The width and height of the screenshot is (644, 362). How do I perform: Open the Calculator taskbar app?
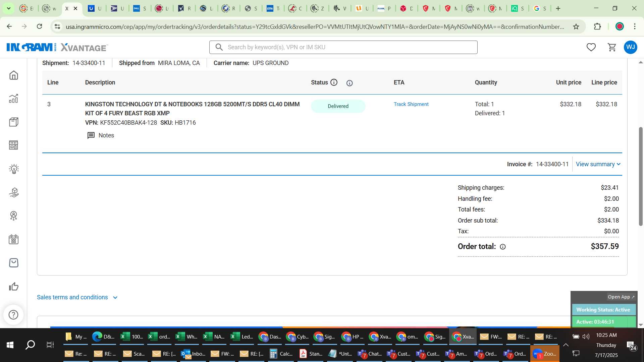[281, 354]
